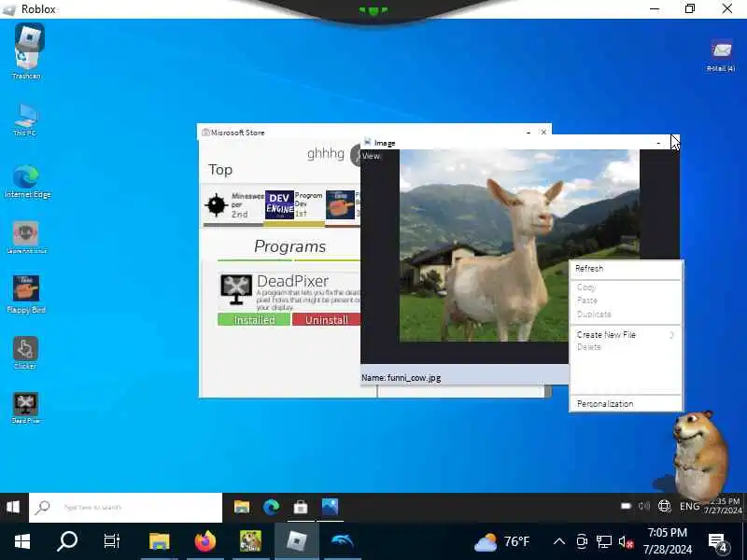Launch Internet Edge from the desktop

27,181
